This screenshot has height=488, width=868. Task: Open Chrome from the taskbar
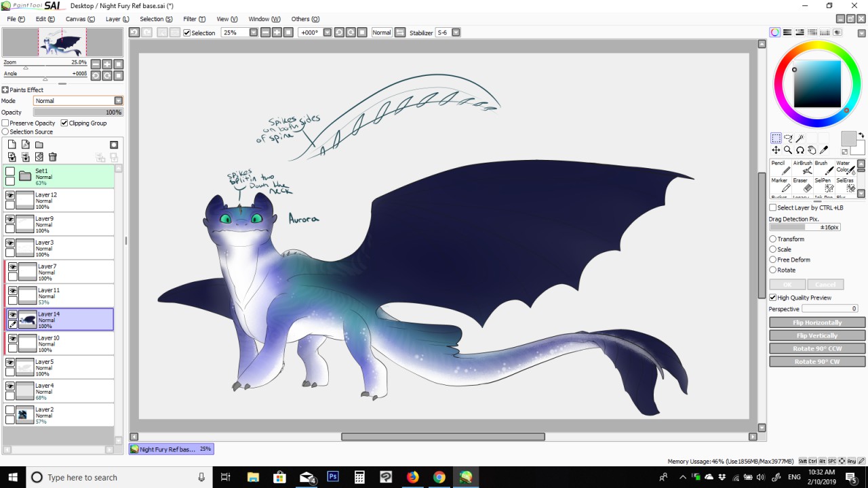439,476
